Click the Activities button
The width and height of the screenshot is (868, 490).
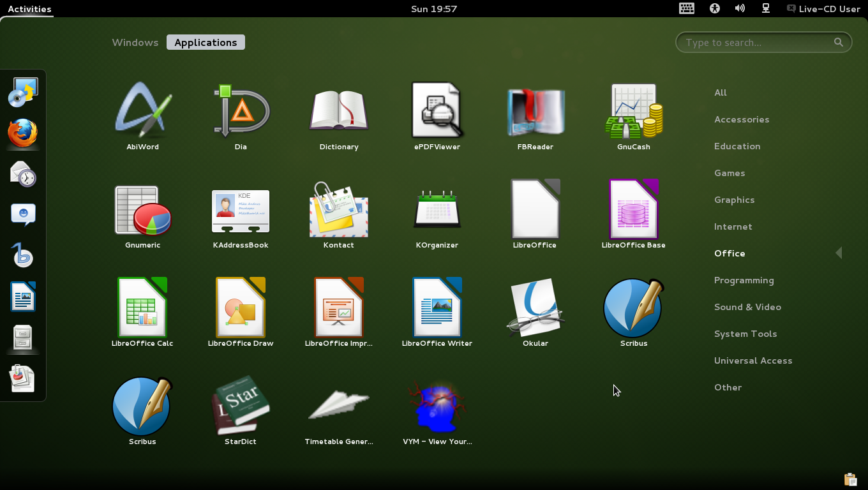[29, 9]
